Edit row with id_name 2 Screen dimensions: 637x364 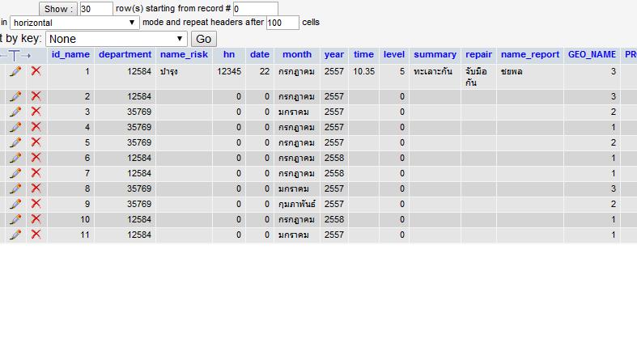(15, 96)
